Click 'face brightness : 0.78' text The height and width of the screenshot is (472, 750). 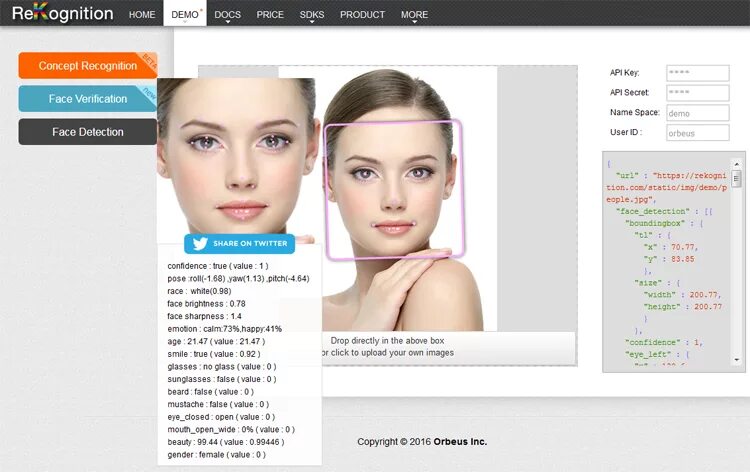click(206, 304)
